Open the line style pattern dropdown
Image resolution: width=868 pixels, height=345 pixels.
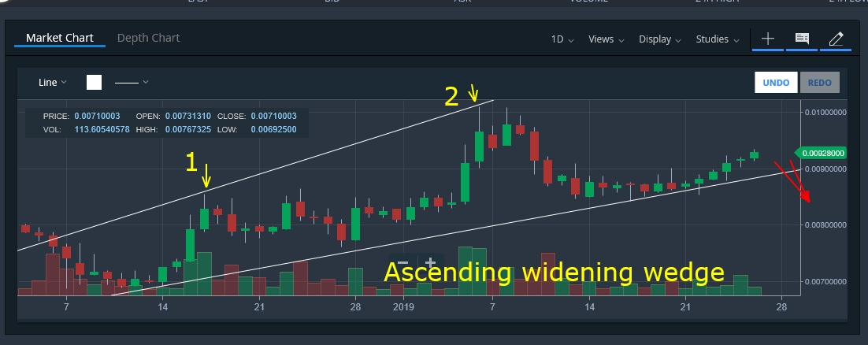(132, 83)
